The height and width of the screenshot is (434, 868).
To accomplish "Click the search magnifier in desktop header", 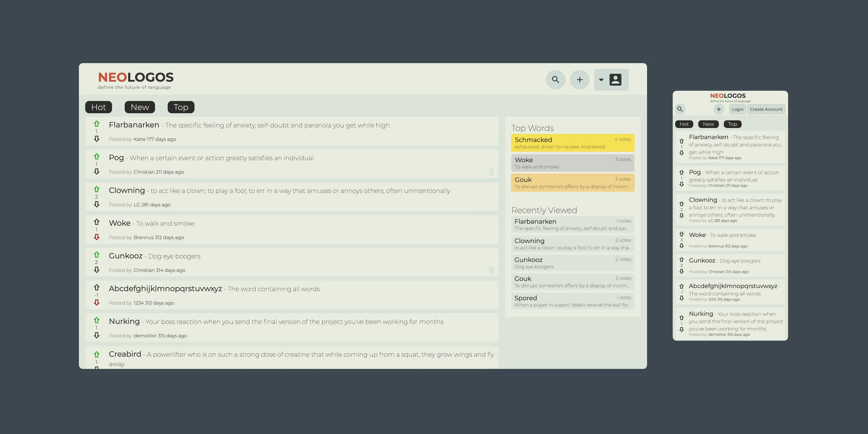I will (x=555, y=80).
